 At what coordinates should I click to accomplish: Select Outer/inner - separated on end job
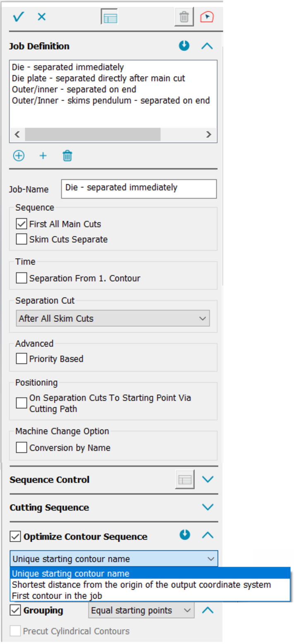pyautogui.click(x=74, y=89)
